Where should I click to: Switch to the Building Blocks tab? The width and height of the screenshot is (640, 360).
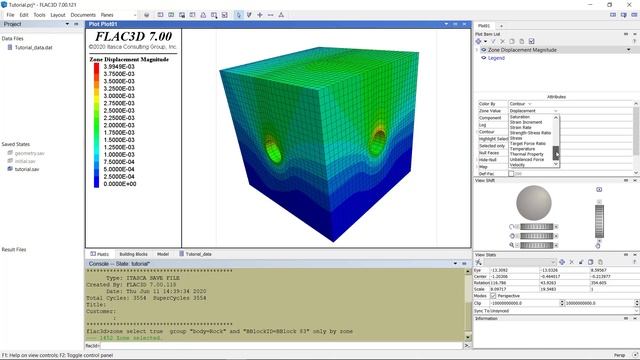(x=133, y=254)
